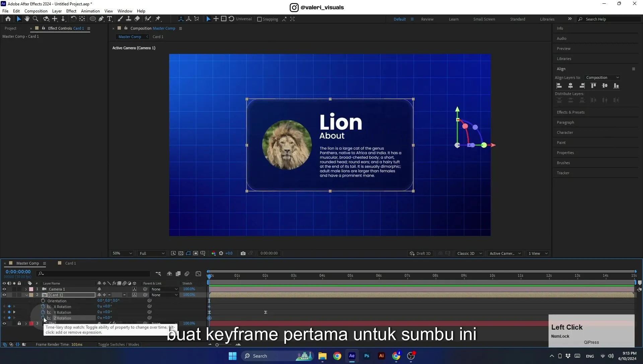Select the Ellipse shape tool
Viewport: 643px width, 364px height.
tap(93, 19)
